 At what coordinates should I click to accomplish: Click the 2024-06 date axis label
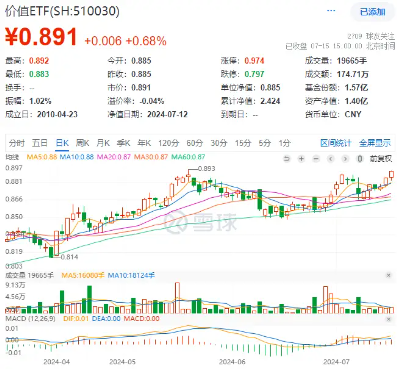232,362
